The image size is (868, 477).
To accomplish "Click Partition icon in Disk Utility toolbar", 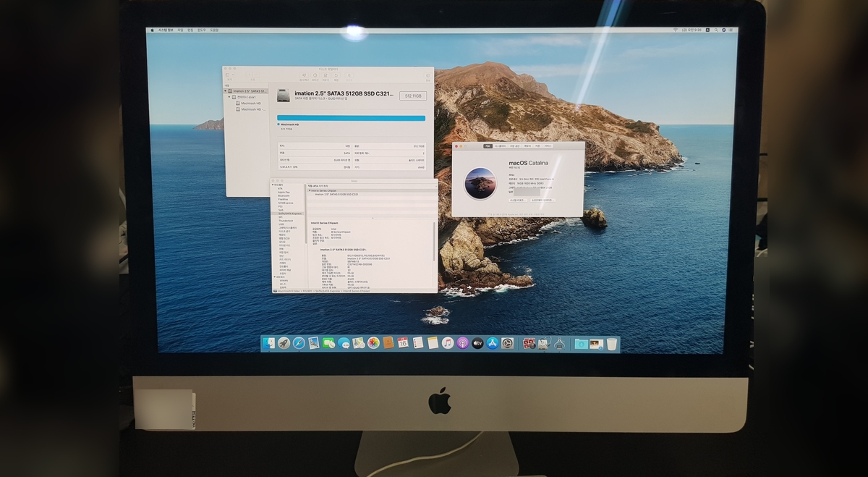I will [315, 75].
